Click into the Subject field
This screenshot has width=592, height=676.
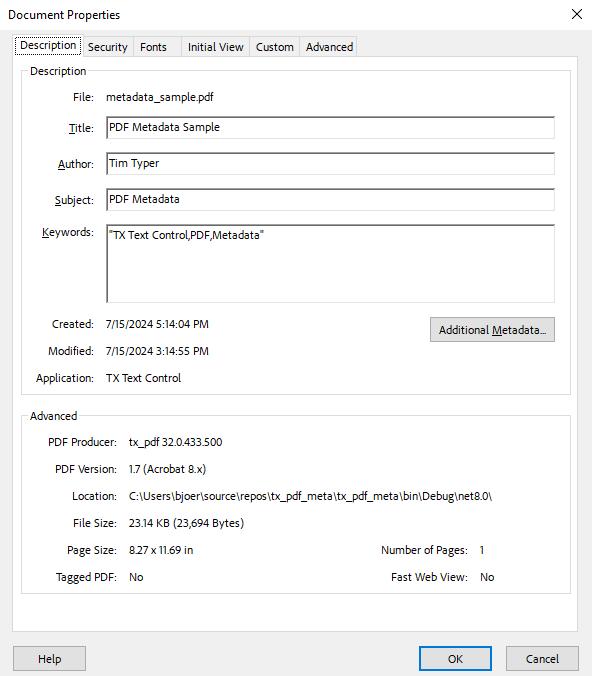click(x=330, y=200)
